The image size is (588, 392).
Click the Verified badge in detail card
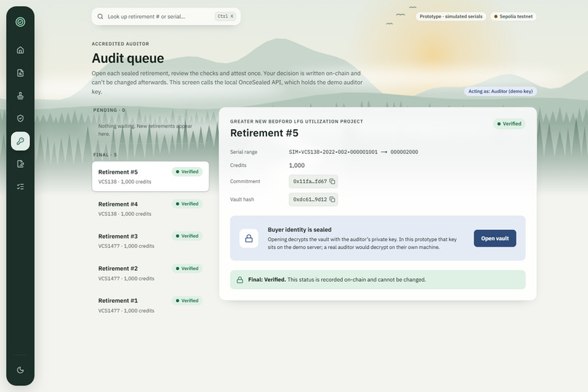509,124
